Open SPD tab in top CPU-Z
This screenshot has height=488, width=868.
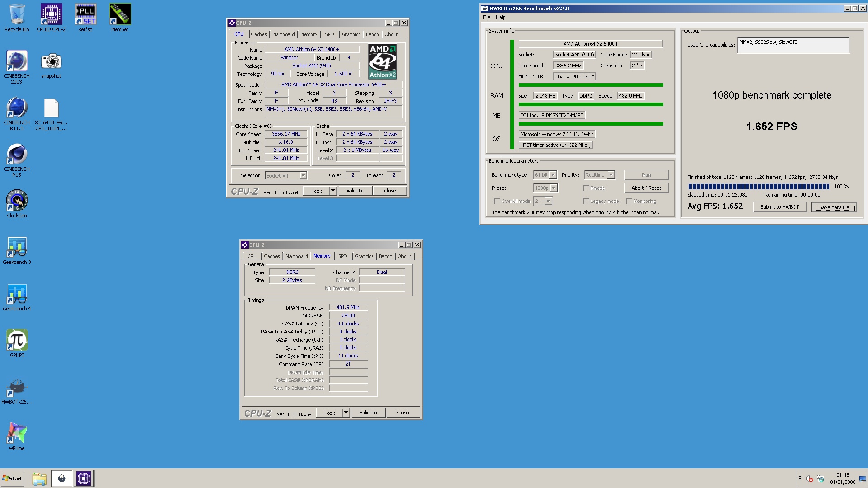[330, 34]
